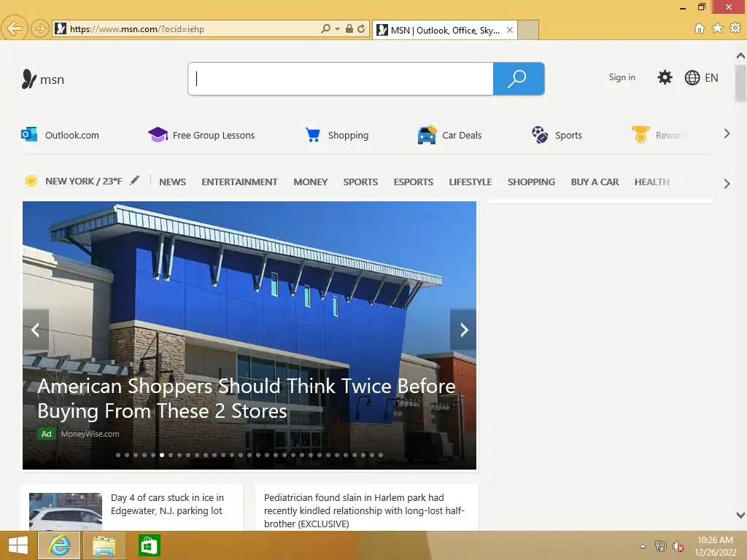Viewport: 747px width, 560px height.
Task: Open File Explorer from the taskbar
Action: pyautogui.click(x=104, y=545)
